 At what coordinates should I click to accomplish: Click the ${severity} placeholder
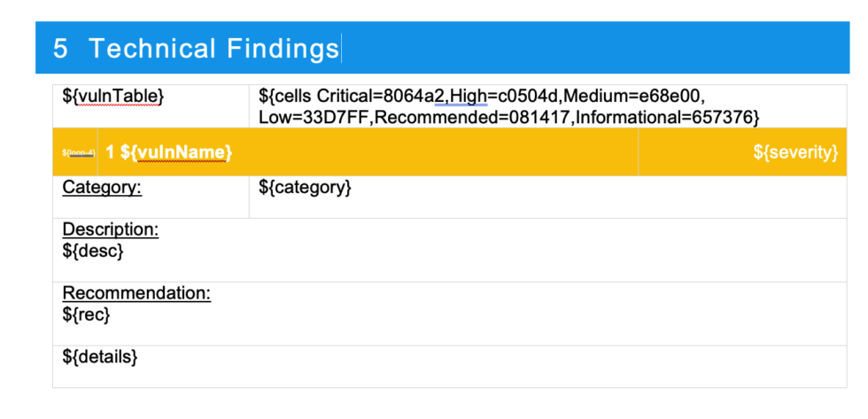coord(795,152)
